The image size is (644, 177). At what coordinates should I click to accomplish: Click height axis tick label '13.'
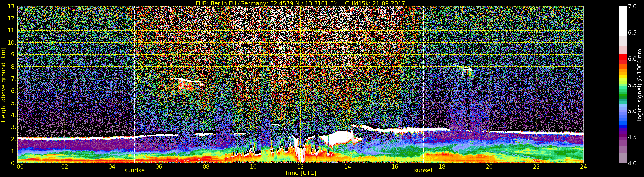[x=12, y=6]
